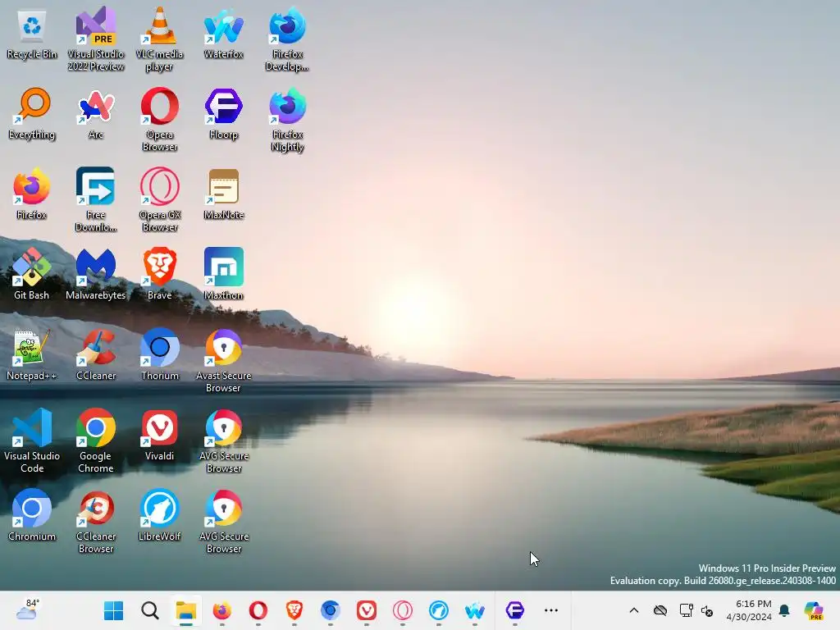Viewport: 840px width, 630px height.
Task: Open the weather widget showing 84°
Action: tap(27, 609)
